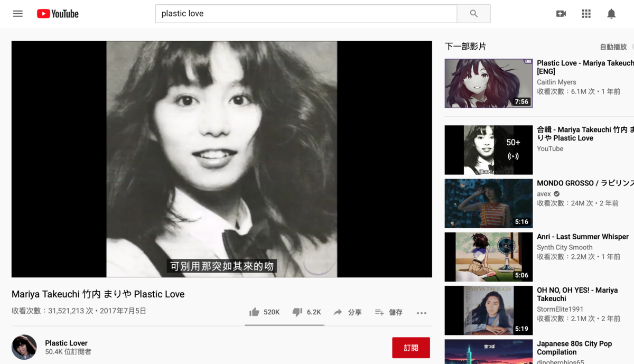Open title Japanese 80s City Pop Compilation
634x364 pixels.
pyautogui.click(x=574, y=348)
